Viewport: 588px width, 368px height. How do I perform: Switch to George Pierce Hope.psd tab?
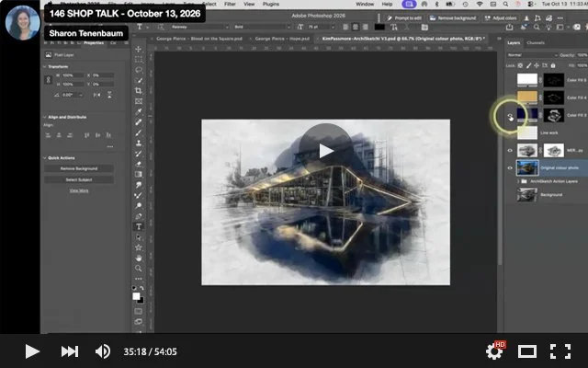click(282, 39)
